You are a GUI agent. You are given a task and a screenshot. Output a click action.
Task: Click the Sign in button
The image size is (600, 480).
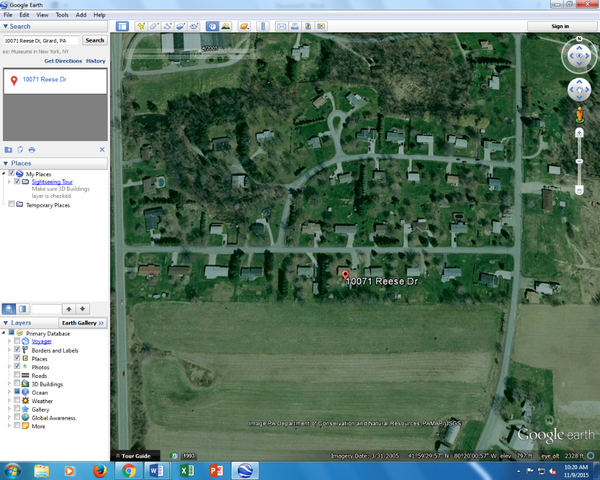(560, 26)
